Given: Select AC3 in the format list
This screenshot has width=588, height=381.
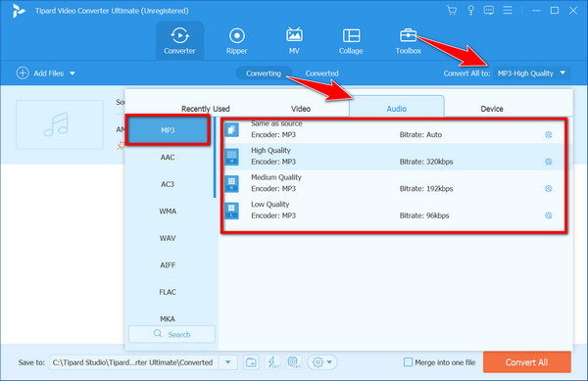Looking at the screenshot, I should (168, 184).
